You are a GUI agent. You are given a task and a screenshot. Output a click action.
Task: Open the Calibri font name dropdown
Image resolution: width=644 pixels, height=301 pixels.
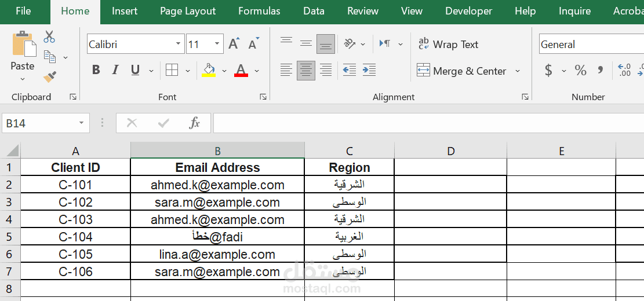(179, 44)
